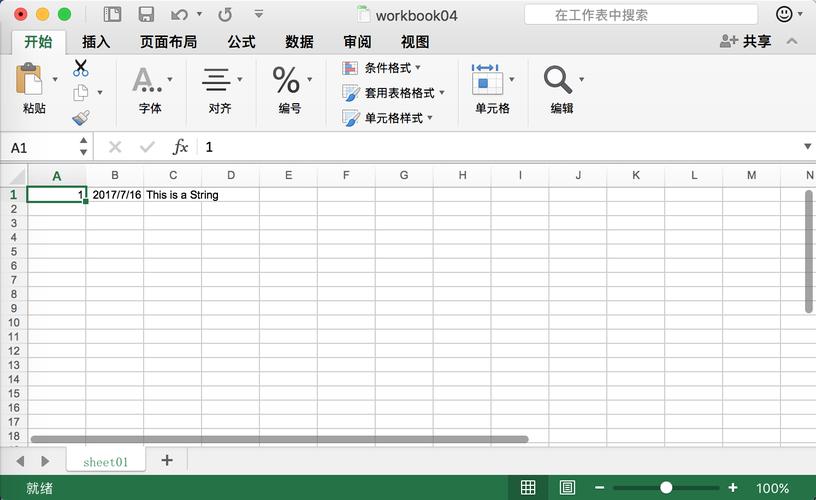Expand the Paste options dropdown arrow
This screenshot has width=816, height=500.
(55, 79)
